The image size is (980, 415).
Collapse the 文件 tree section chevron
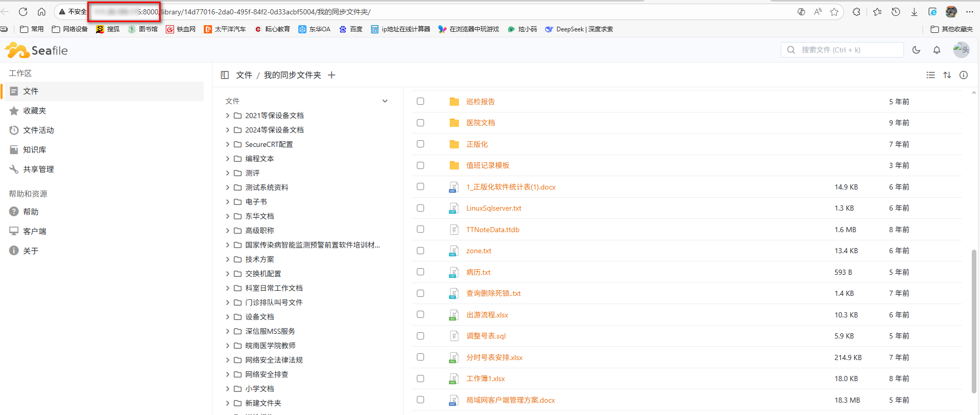tap(385, 101)
